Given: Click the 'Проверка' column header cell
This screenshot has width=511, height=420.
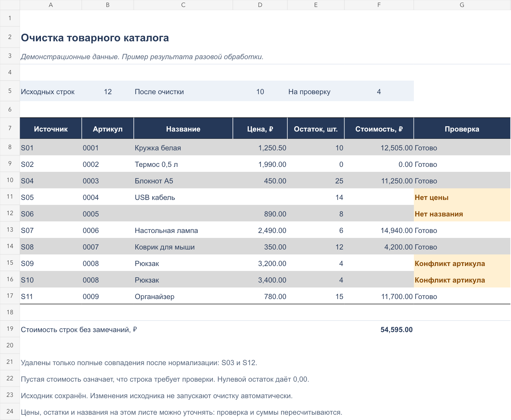Looking at the screenshot, I should pyautogui.click(x=462, y=129).
